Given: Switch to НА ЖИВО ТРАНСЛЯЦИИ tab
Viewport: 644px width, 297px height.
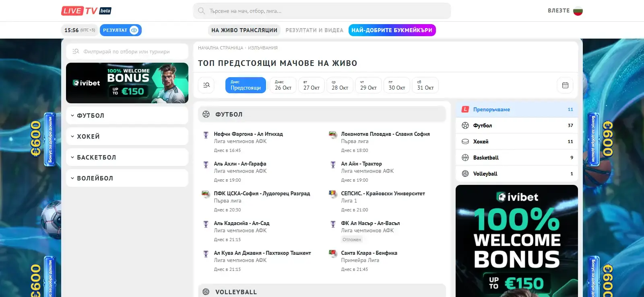Looking at the screenshot, I should [244, 30].
